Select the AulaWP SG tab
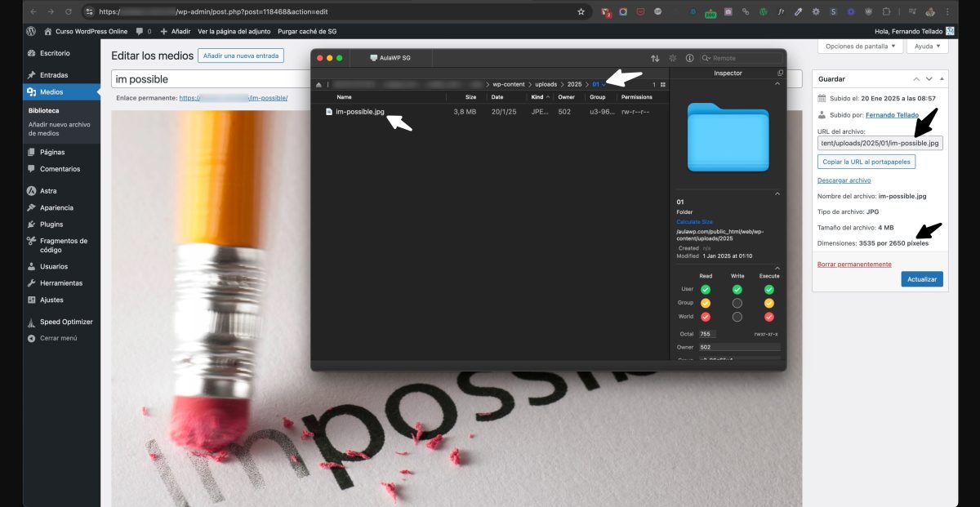 tap(390, 58)
